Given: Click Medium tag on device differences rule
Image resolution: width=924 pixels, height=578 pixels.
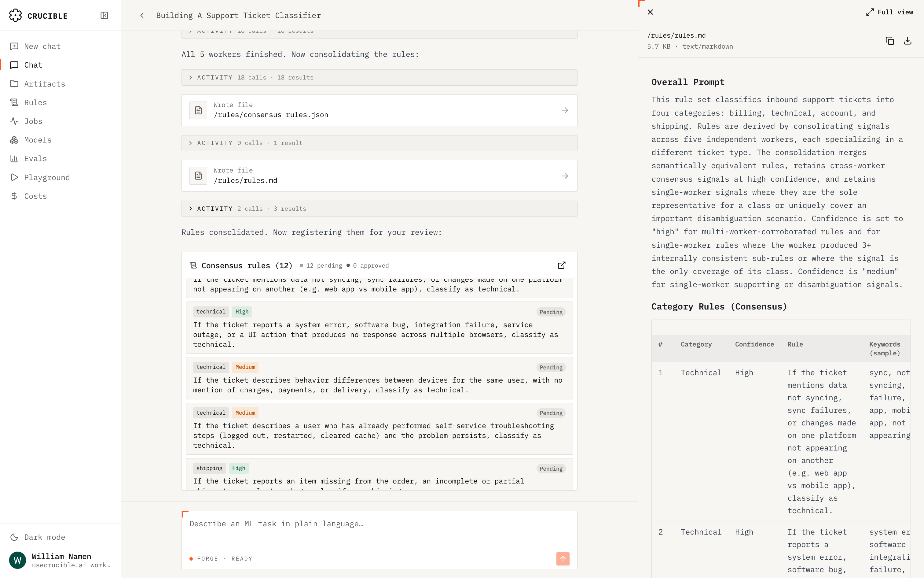Looking at the screenshot, I should [245, 367].
